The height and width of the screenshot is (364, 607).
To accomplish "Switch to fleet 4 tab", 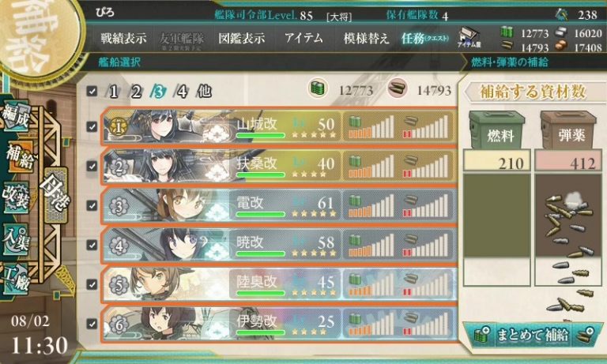I will tap(181, 92).
